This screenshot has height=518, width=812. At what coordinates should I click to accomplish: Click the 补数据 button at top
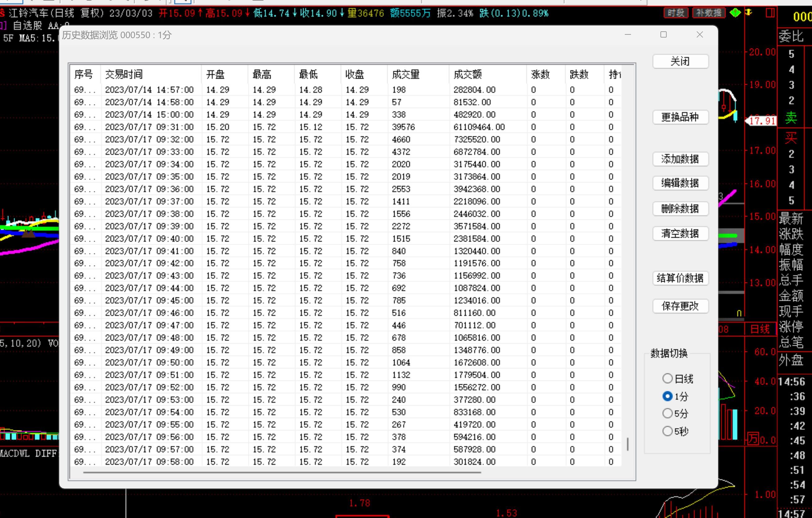(x=708, y=13)
